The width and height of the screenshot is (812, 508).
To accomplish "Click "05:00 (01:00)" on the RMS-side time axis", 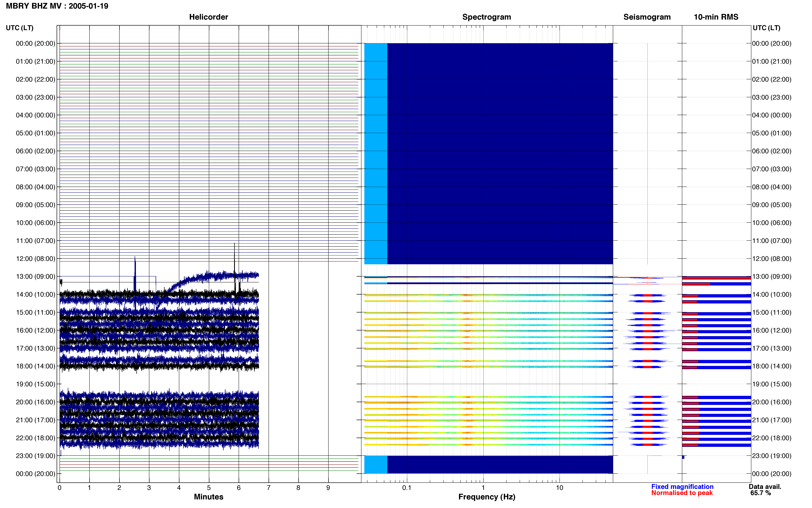I will 772,133.
